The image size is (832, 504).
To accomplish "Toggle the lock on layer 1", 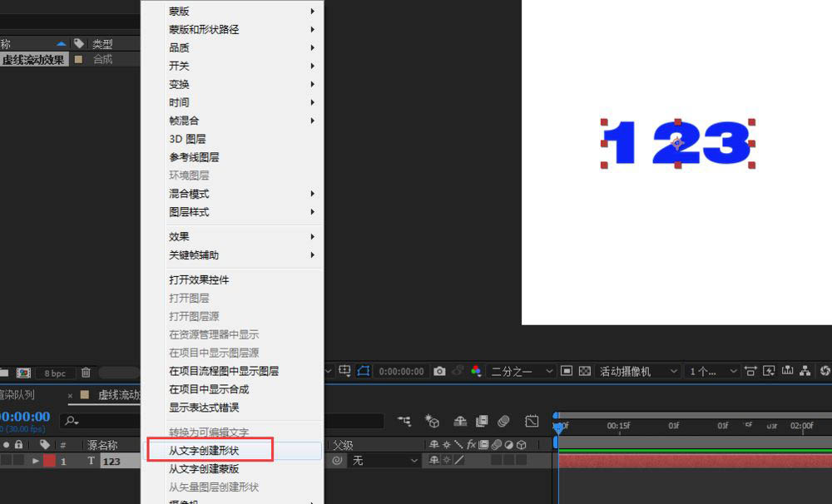I will (19, 461).
